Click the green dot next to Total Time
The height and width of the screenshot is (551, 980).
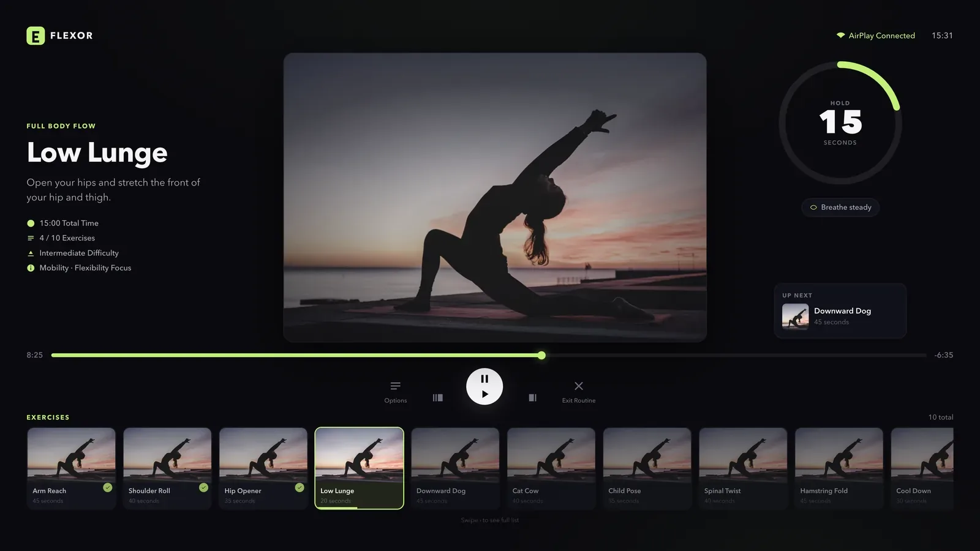(x=31, y=223)
